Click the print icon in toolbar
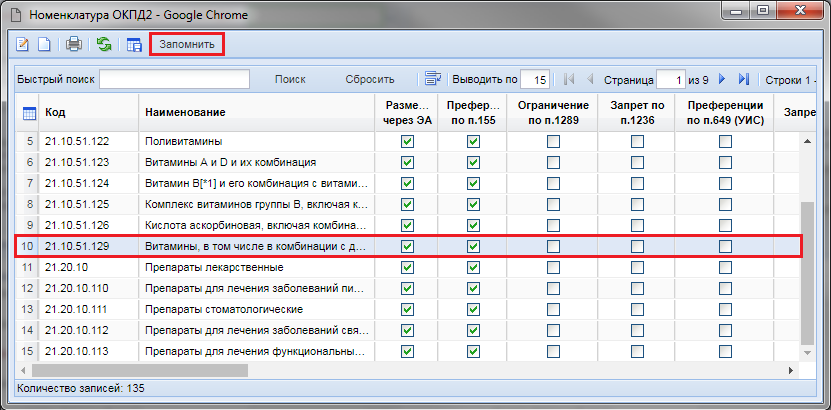The height and width of the screenshot is (410, 831). (x=73, y=44)
